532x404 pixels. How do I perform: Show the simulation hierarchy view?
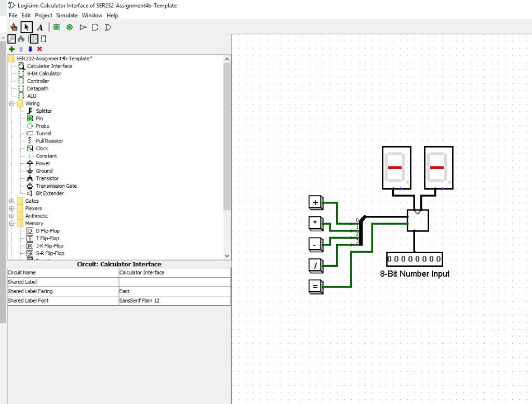(21, 38)
